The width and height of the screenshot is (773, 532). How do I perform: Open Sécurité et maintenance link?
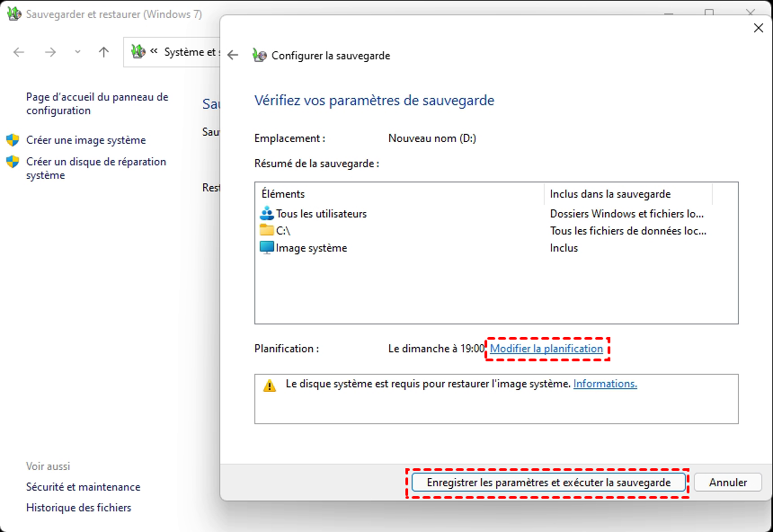[x=84, y=487]
